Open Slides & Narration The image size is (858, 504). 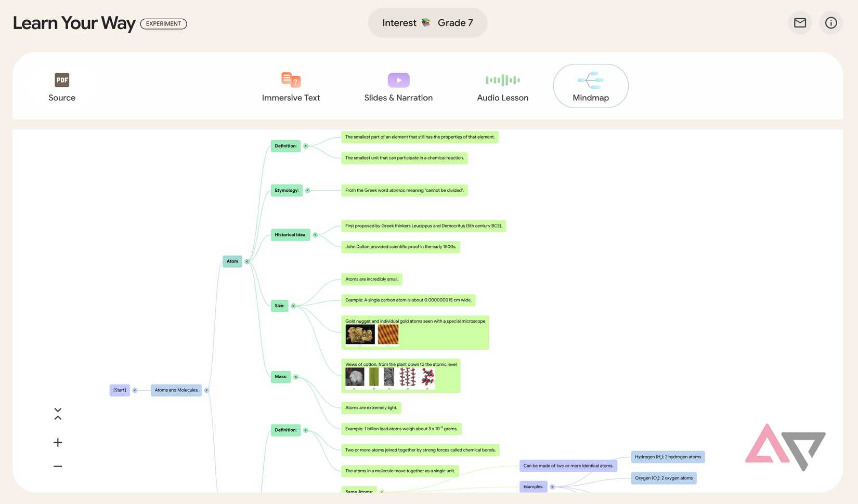point(398,86)
